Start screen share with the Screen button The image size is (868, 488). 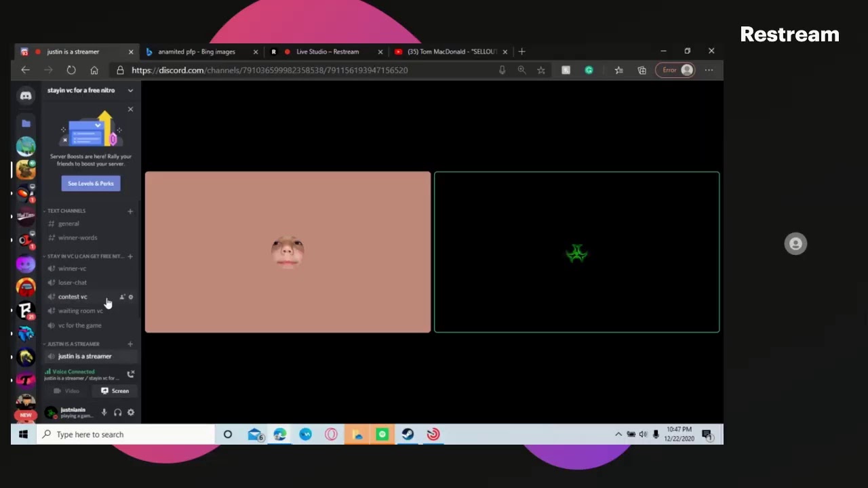coord(115,391)
